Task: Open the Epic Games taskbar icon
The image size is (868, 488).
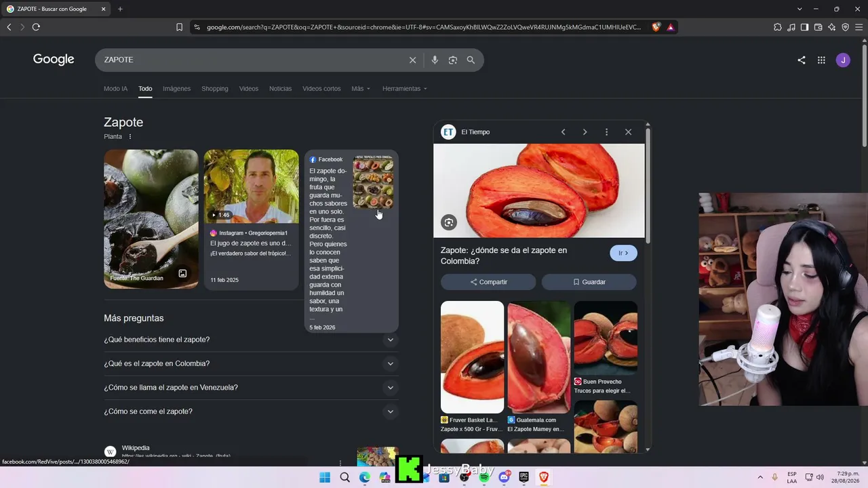Action: tap(524, 477)
